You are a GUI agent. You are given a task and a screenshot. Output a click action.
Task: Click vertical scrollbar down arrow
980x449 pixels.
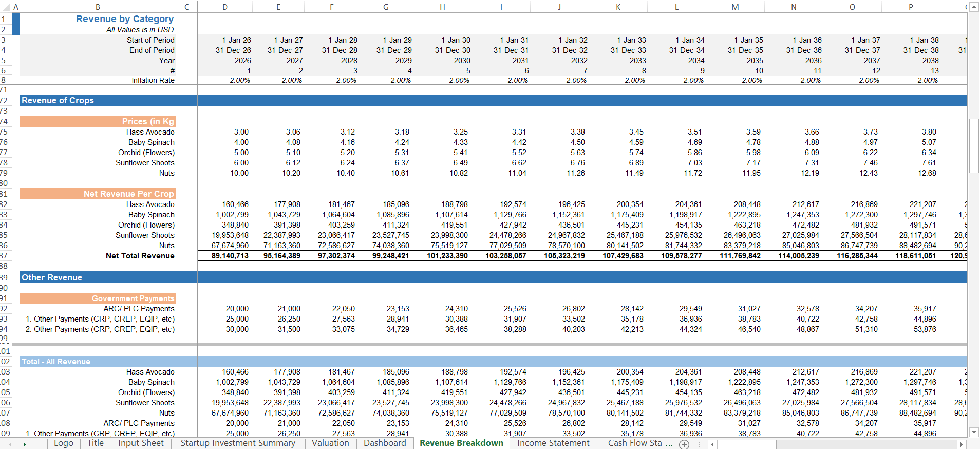coord(974,433)
